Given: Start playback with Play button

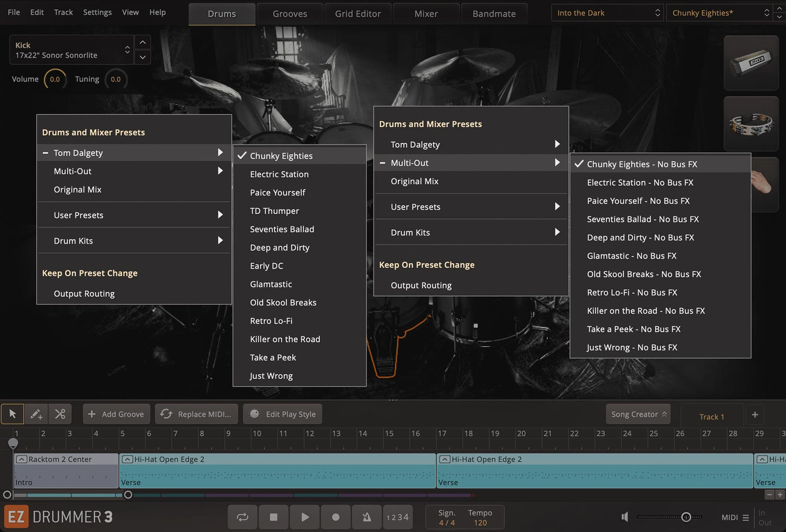Looking at the screenshot, I should (305, 517).
